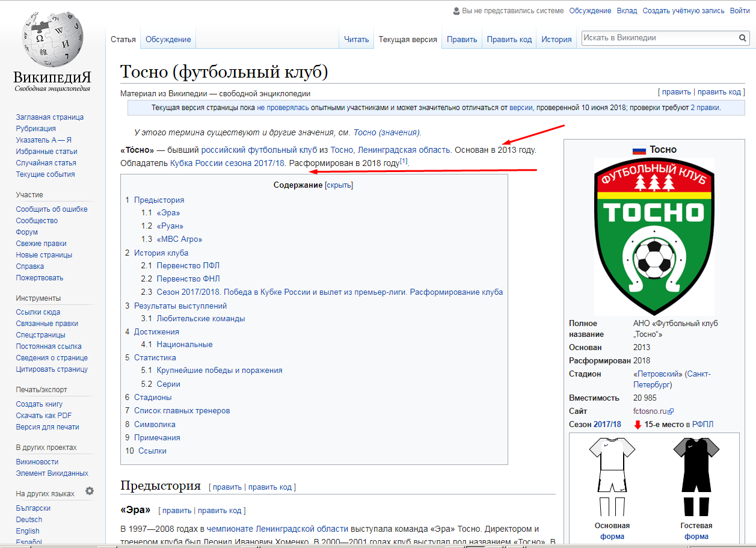The width and height of the screenshot is (756, 548).
Task: Open Ссылки сюда tool link
Action: point(38,312)
